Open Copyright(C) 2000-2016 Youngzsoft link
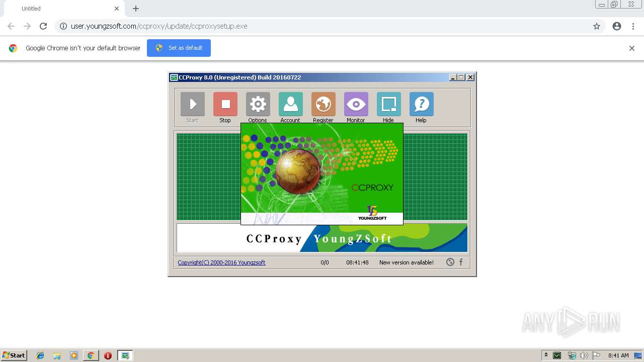Image resolution: width=644 pixels, height=362 pixels. (x=221, y=262)
